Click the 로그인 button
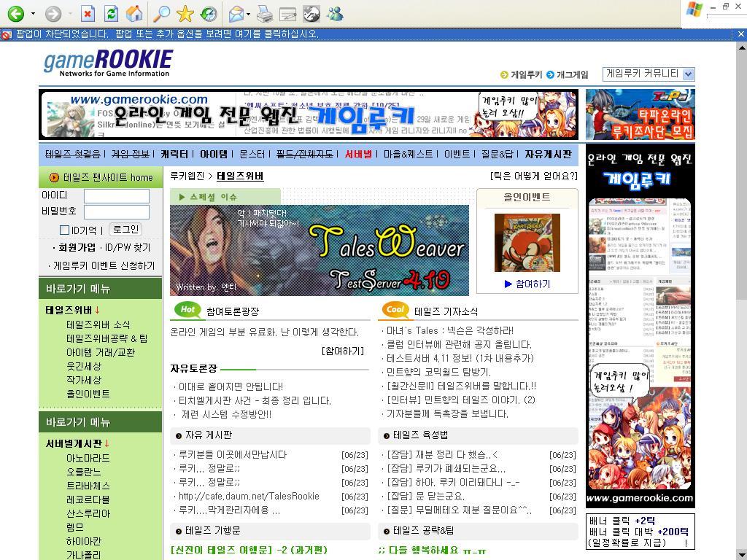The width and height of the screenshot is (747, 560). click(125, 229)
